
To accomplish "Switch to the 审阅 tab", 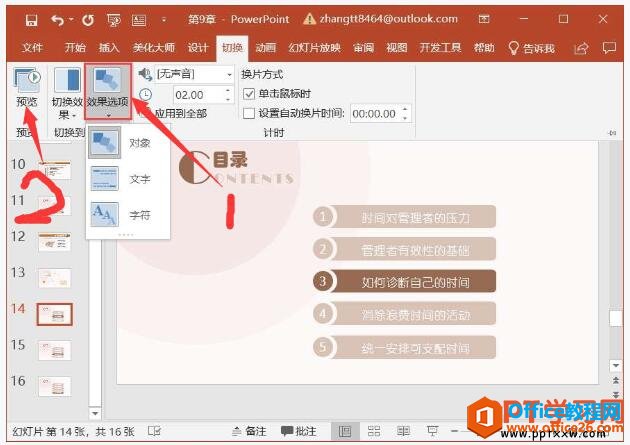I will coord(363,48).
